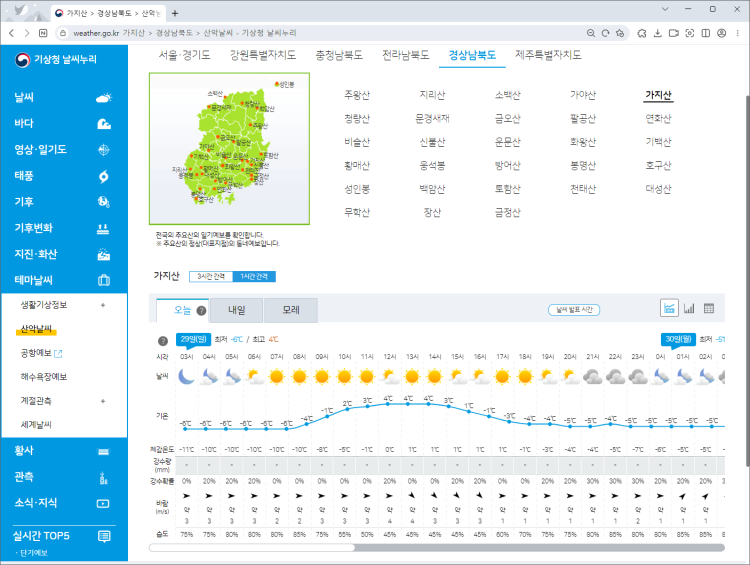
Task: Select the 충청남북도 region tab
Action: point(339,55)
